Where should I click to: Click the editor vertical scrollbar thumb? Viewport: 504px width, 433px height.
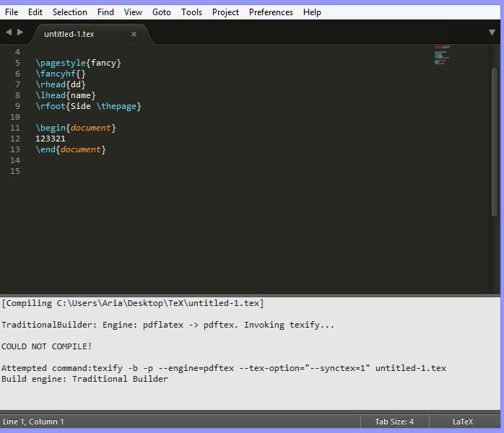tap(495, 142)
